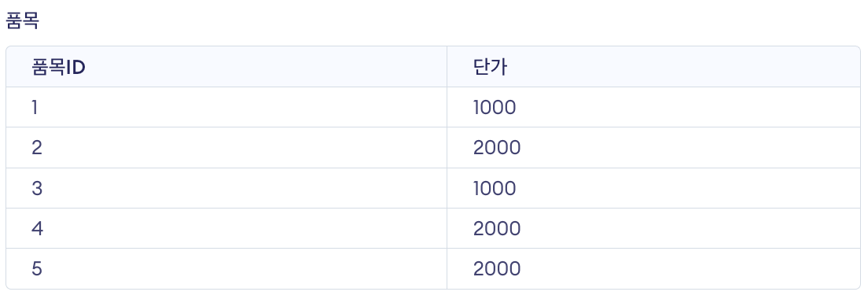
Task: Select the 품목ID cell showing 4
Action: click(226, 229)
